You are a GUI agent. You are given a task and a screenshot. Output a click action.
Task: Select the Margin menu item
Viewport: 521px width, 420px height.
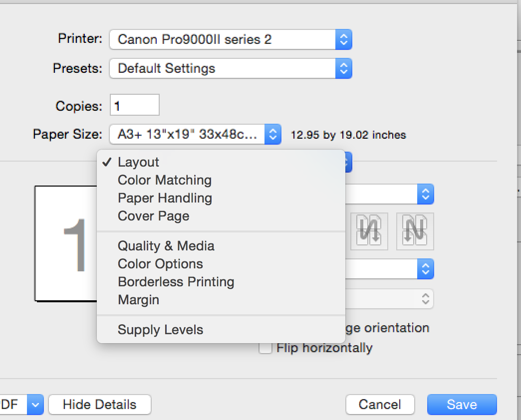tap(138, 300)
